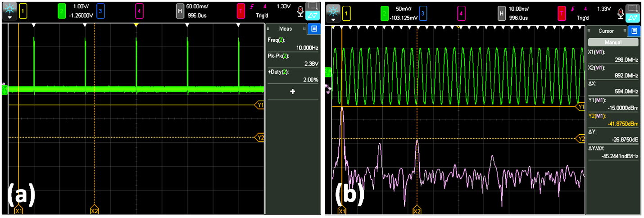The height and width of the screenshot is (218, 644).
Task: Open horizontal H settings showing 10.00ns/
Action: 502,14
